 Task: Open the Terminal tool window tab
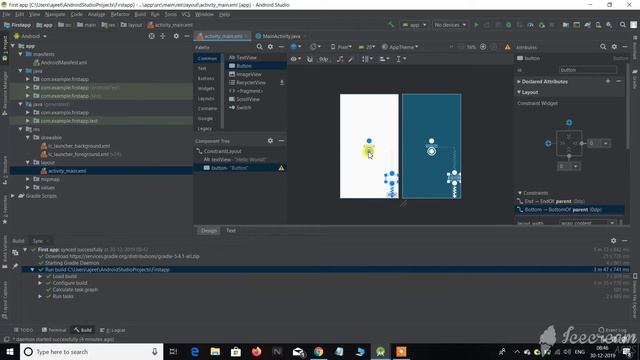point(54,330)
